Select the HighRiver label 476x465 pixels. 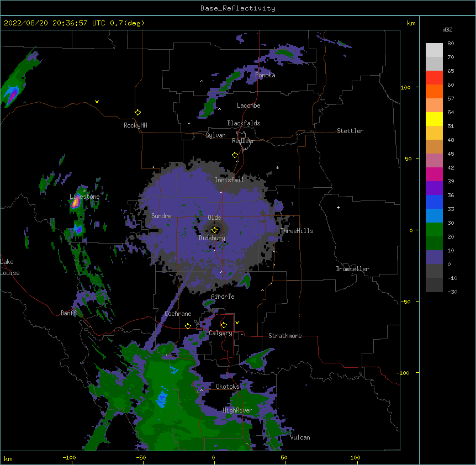(237, 410)
